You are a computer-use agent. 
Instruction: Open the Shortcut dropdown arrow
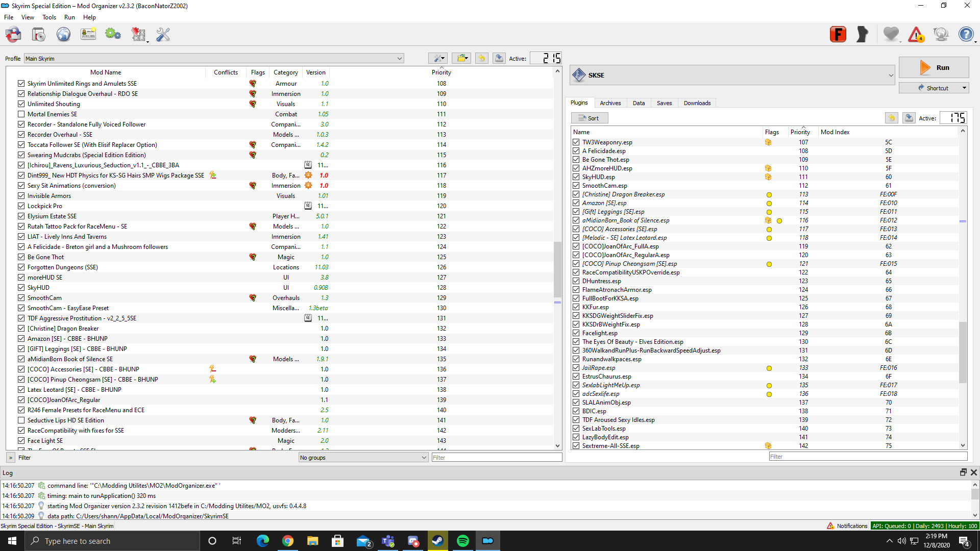point(964,88)
